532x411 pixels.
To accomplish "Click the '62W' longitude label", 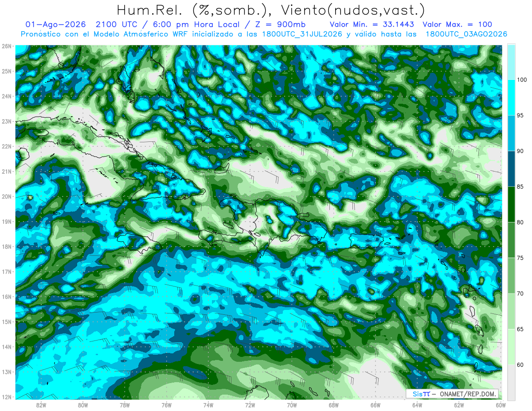I will click(459, 405).
